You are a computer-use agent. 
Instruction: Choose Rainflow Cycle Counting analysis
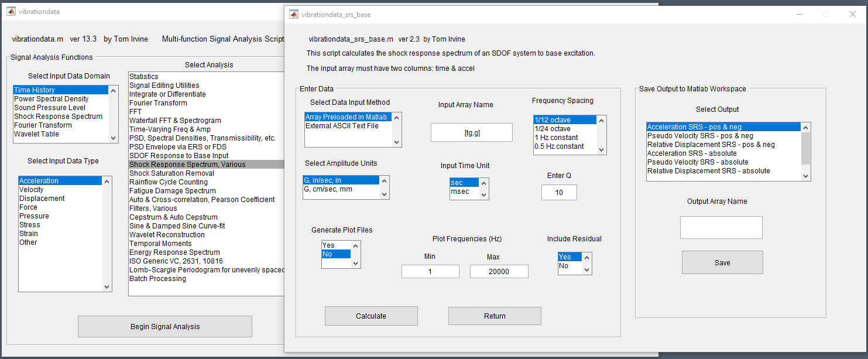[169, 182]
